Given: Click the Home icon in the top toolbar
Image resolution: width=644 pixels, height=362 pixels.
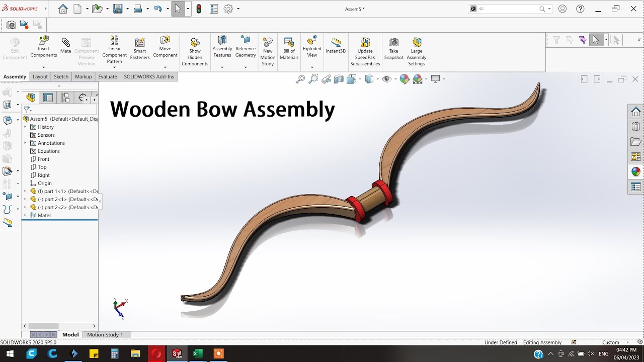Looking at the screenshot, I should [x=63, y=9].
